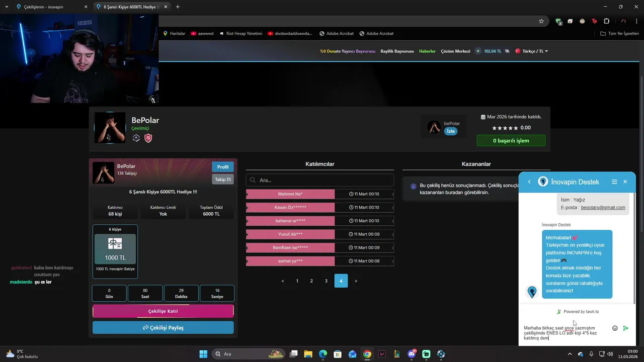Click the large BePolar profile avatar

tap(110, 128)
